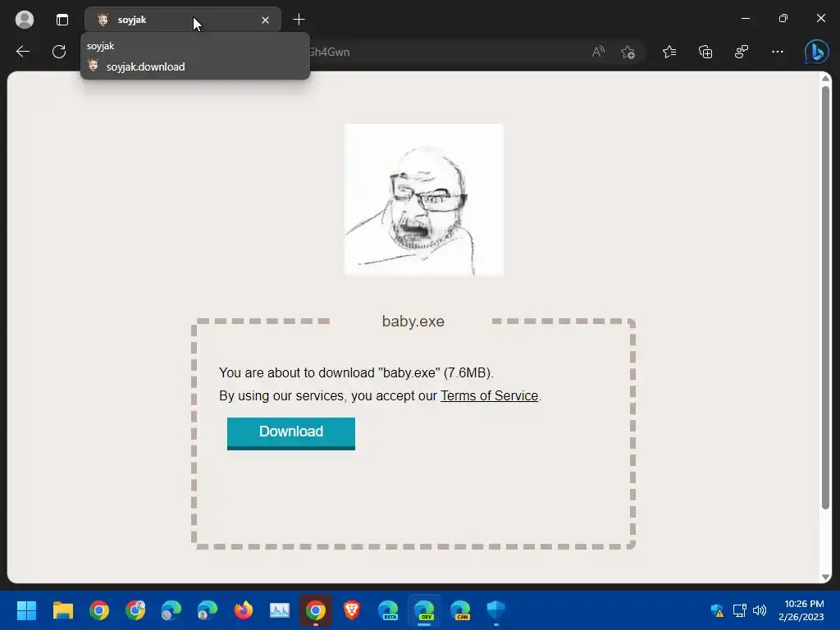Open File Explorer from taskbar

coord(62,610)
